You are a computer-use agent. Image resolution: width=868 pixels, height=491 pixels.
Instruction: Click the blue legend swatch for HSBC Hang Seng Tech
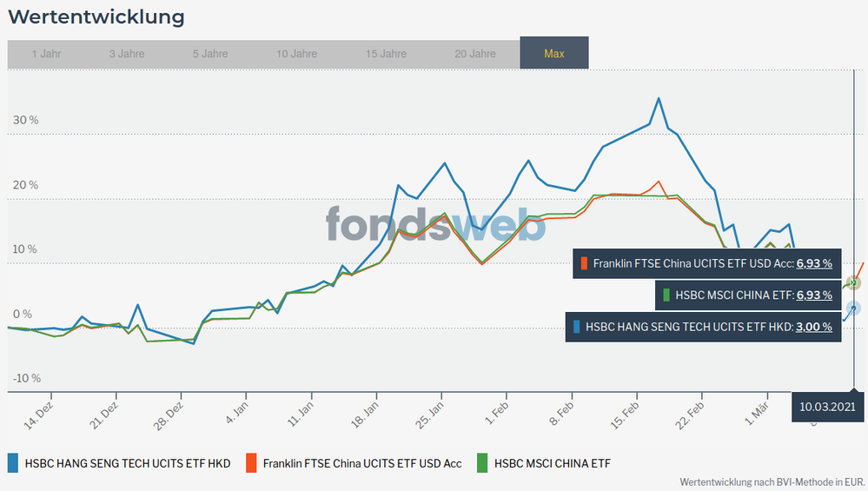(13, 463)
